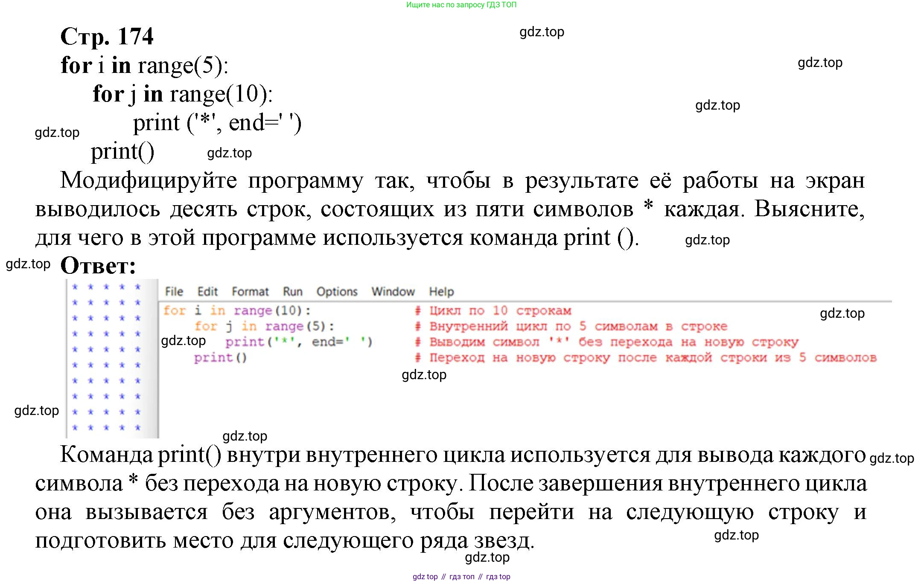Screen dimensions: 924x583
Task: Click the 'Стр. 174' heading
Action: (x=107, y=36)
